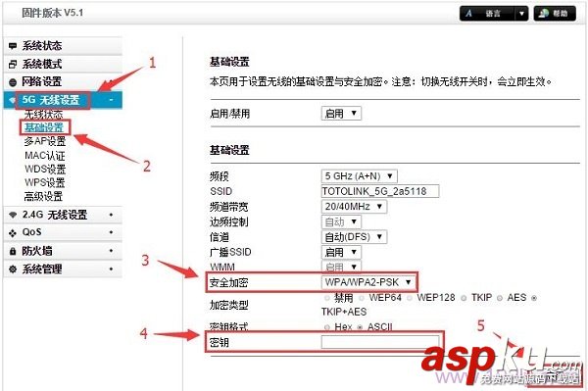Click the system management gear icon
Image resolution: width=588 pixels, height=391 pixels.
coord(13,269)
